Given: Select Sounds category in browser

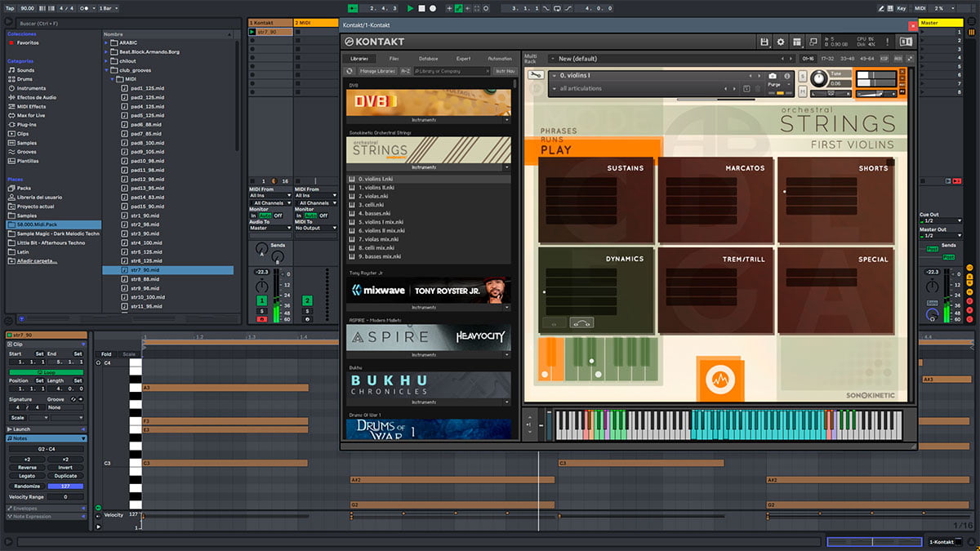Looking at the screenshot, I should [x=26, y=70].
